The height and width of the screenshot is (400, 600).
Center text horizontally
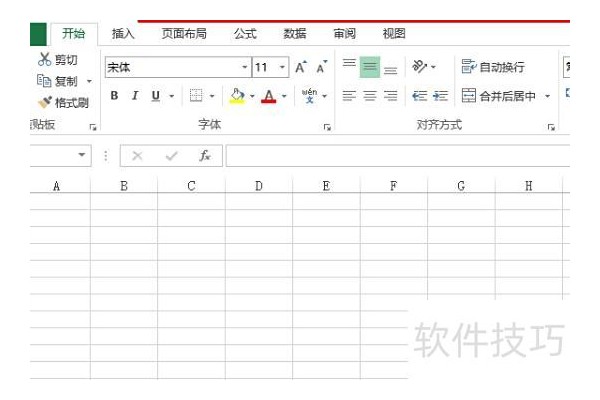click(370, 95)
